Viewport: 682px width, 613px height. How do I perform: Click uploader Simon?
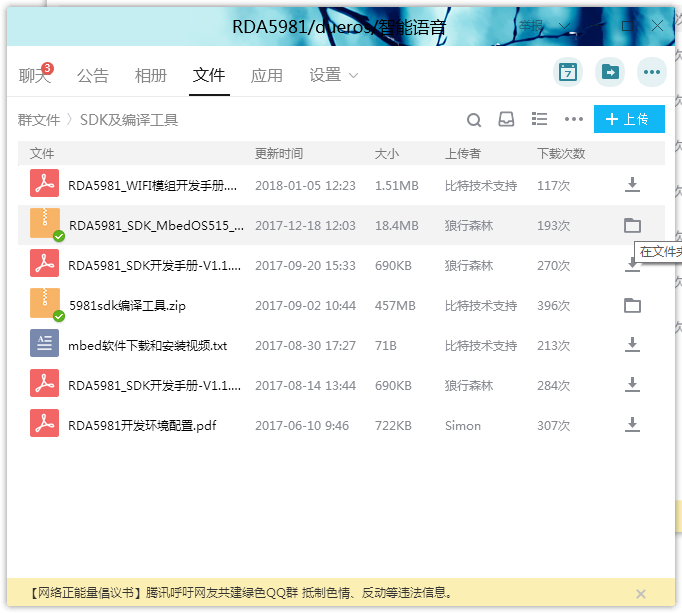(463, 425)
